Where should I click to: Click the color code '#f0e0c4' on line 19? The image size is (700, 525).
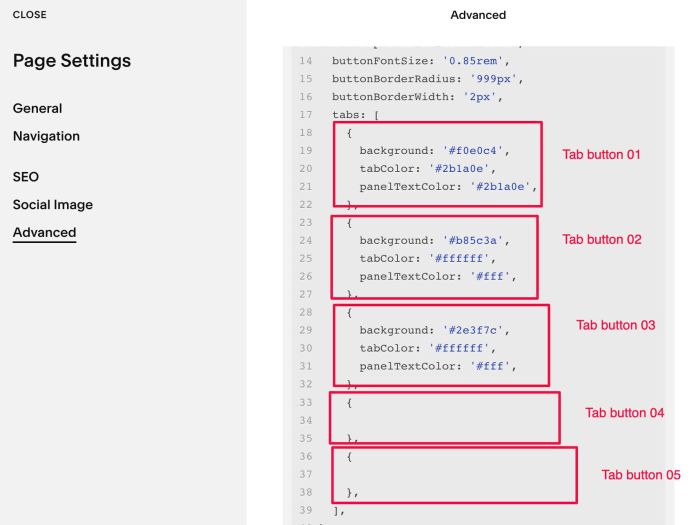473,151
